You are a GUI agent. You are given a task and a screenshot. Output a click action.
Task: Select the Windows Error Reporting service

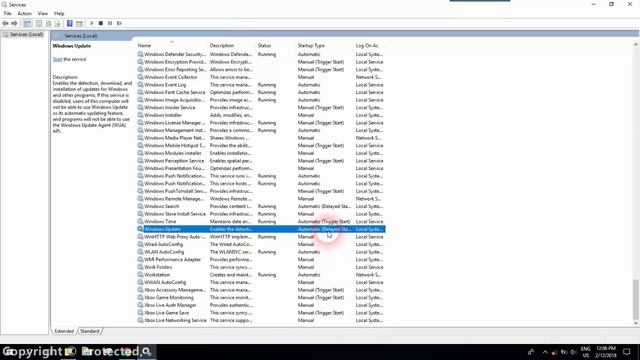click(x=261, y=69)
